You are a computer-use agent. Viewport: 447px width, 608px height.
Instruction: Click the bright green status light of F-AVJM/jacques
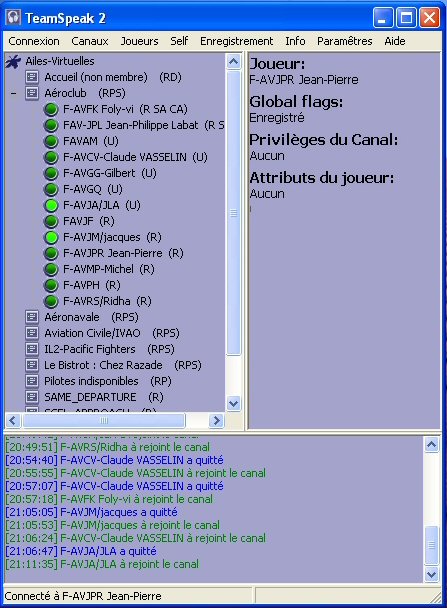pyautogui.click(x=51, y=237)
